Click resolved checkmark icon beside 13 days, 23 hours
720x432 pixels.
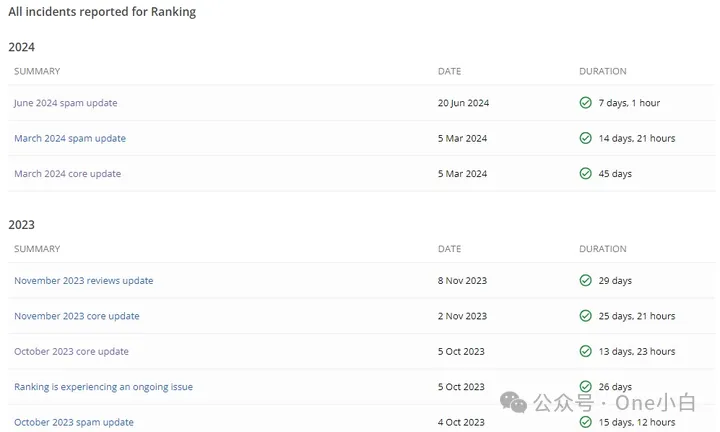(x=585, y=351)
